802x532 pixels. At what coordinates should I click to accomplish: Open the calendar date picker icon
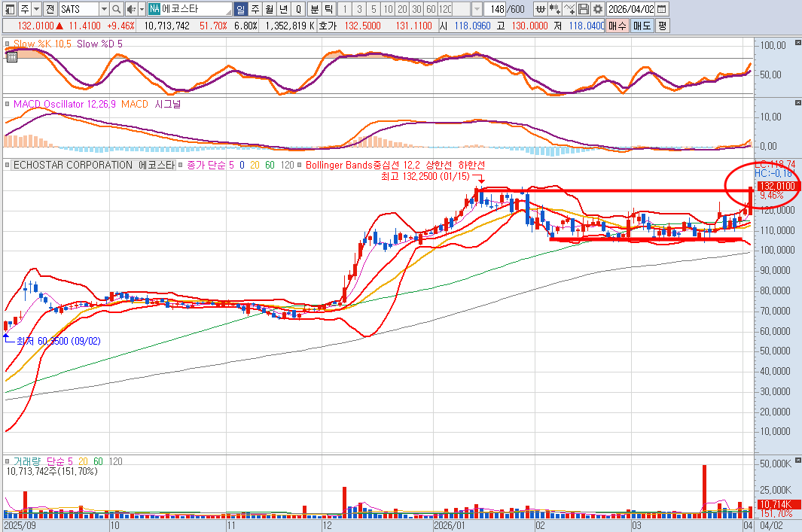tap(661, 9)
